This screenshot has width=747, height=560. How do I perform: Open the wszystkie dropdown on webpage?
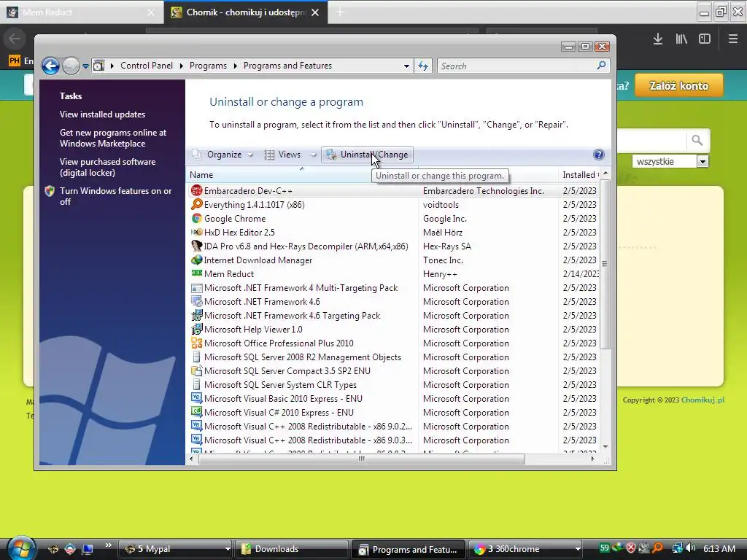point(670,161)
